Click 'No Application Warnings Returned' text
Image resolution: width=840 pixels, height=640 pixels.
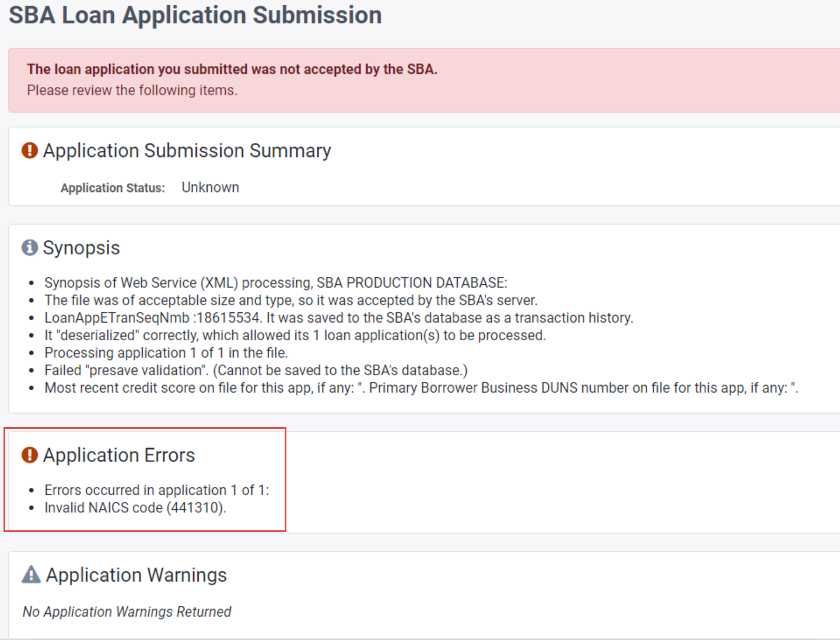(127, 611)
